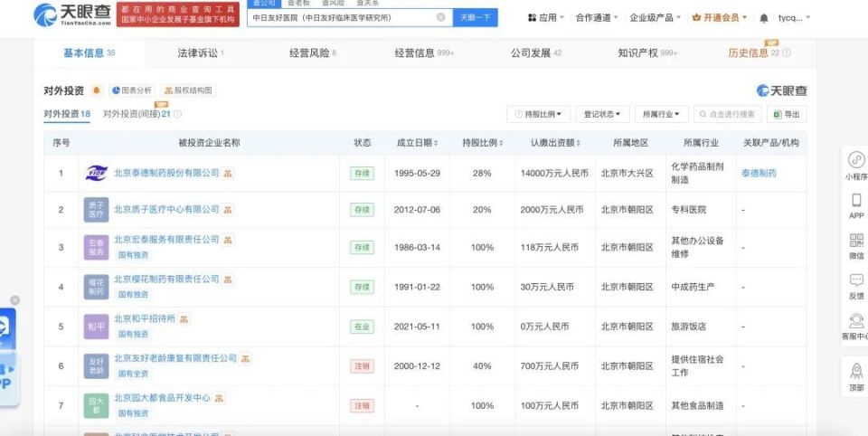Select the 查公司 search type tab

coord(264,4)
